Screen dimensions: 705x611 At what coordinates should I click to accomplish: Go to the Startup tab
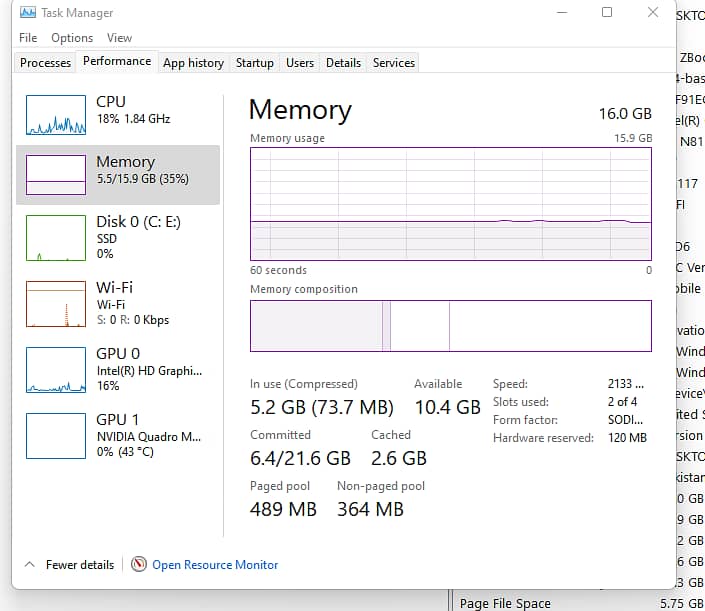(254, 62)
